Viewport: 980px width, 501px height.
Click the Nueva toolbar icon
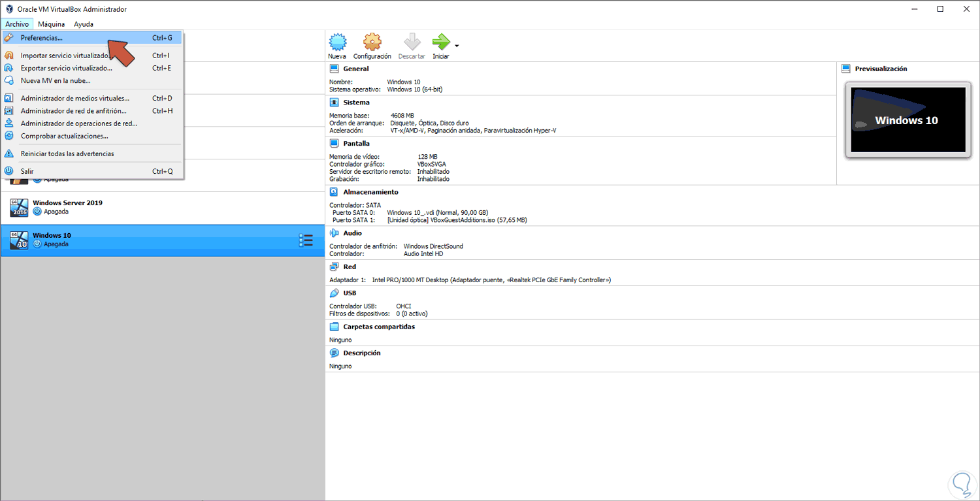(337, 42)
